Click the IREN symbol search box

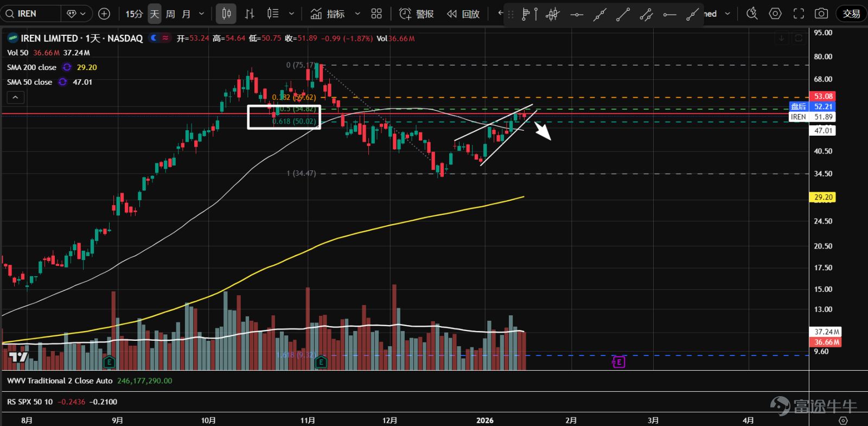click(x=31, y=14)
